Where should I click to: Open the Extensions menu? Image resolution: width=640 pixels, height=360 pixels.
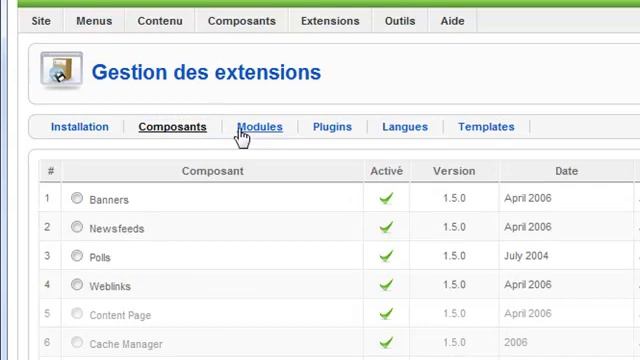(x=330, y=21)
